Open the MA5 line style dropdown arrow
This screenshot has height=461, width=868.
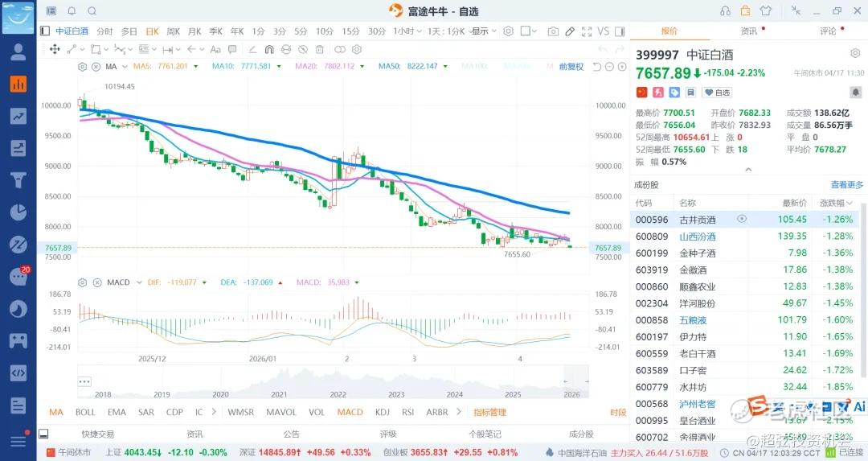pos(195,67)
